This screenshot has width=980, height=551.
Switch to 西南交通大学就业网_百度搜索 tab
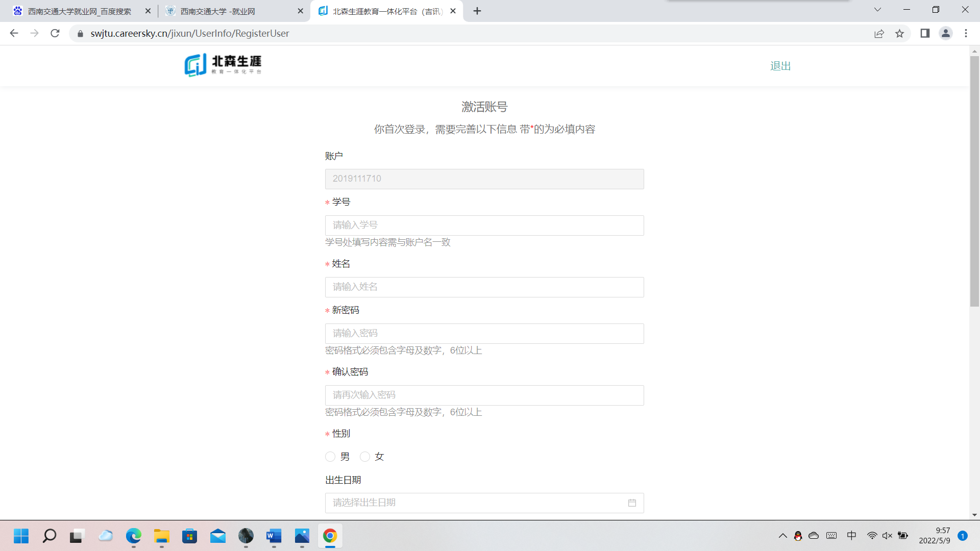tap(79, 11)
